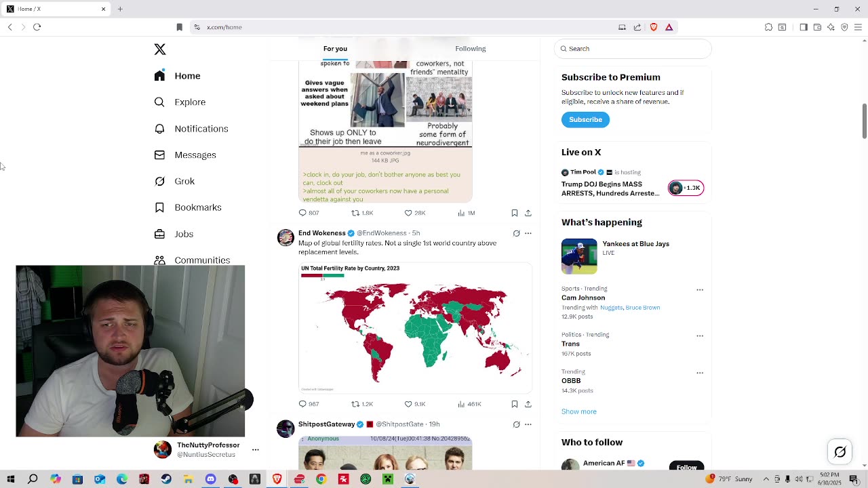The width and height of the screenshot is (868, 488).
Task: Open Explore in the sidebar
Action: tap(180, 102)
